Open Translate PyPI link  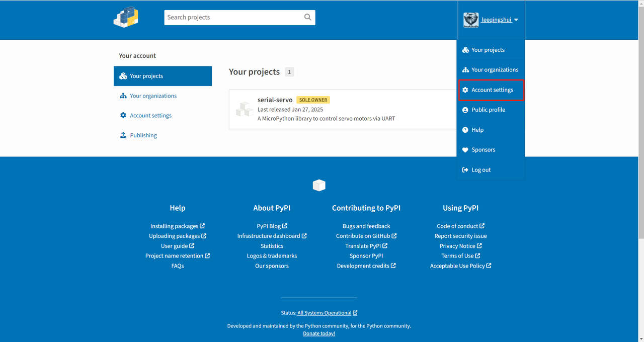[x=366, y=246]
